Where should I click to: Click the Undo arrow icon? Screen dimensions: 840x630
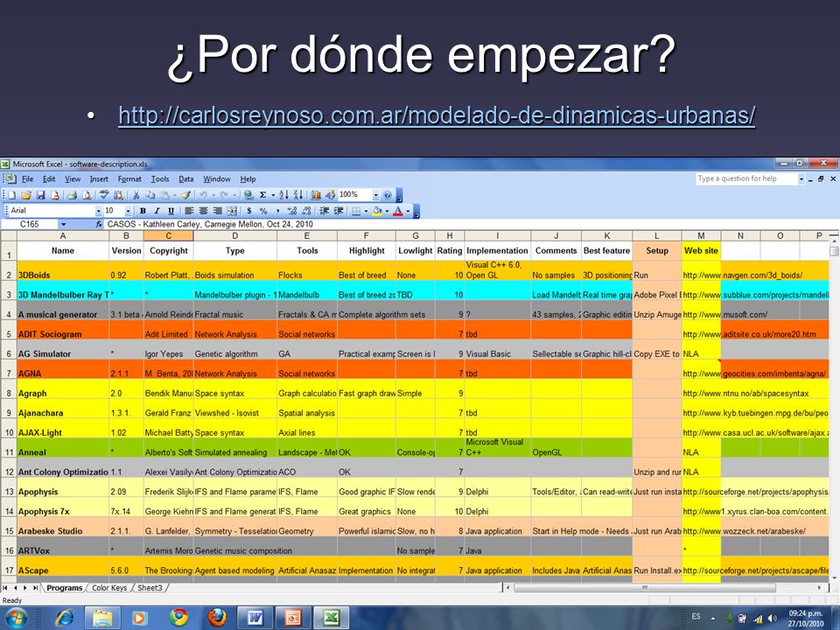pos(204,195)
